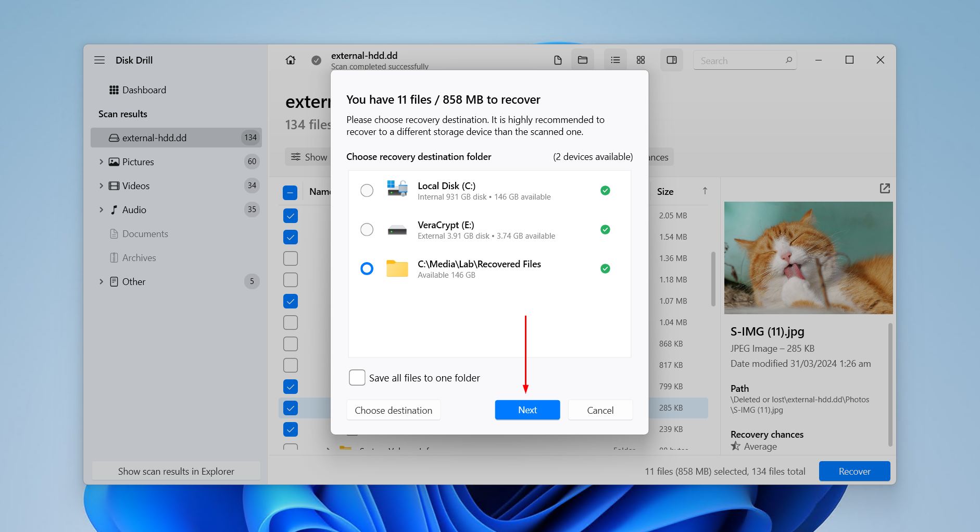Click the 239 KB size cell

671,429
